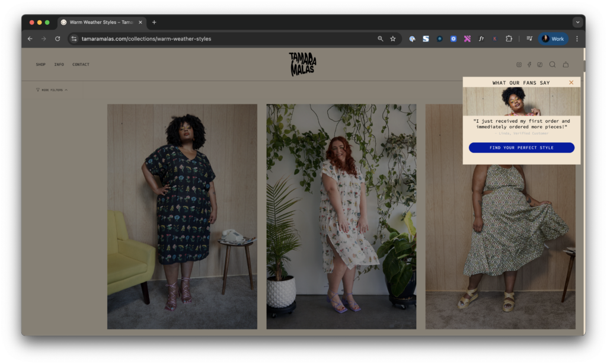Open the shopping bag cart icon
The width and height of the screenshot is (607, 364).
point(566,65)
